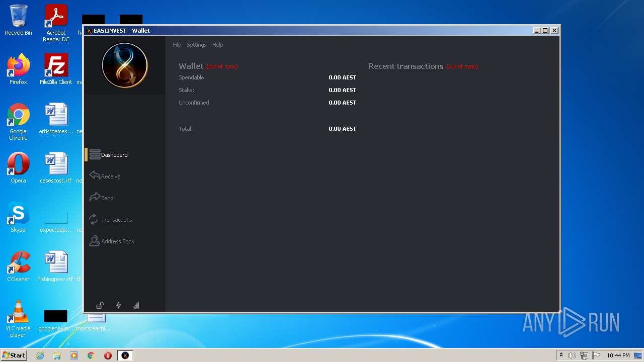Image resolution: width=644 pixels, height=362 pixels.
Task: Click the staking lightning bolt icon
Action: pos(118,305)
